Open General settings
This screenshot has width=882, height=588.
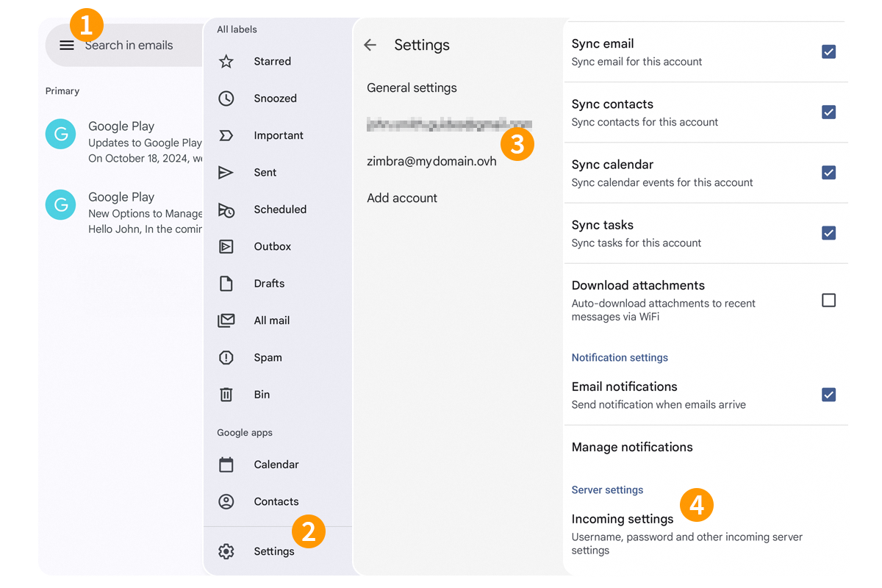pyautogui.click(x=412, y=87)
